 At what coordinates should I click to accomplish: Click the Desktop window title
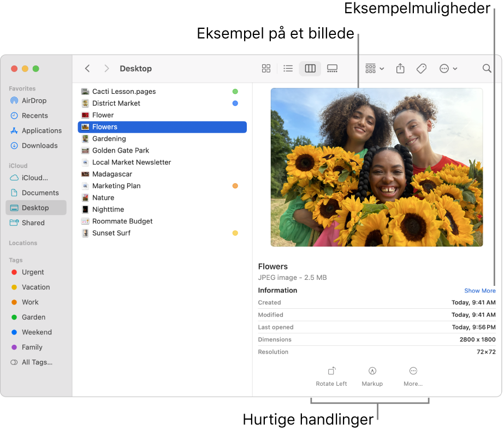point(135,68)
